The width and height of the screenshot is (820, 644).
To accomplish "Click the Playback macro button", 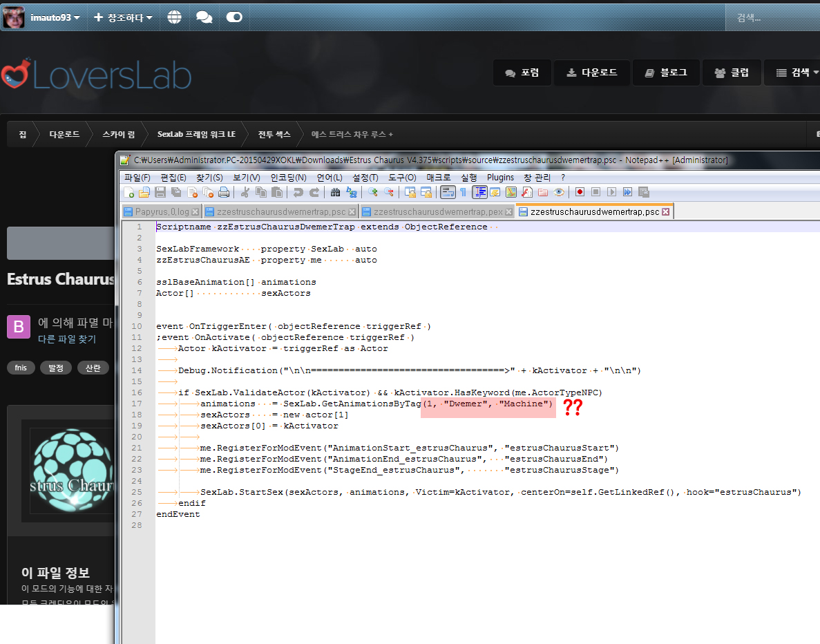I will point(612,193).
